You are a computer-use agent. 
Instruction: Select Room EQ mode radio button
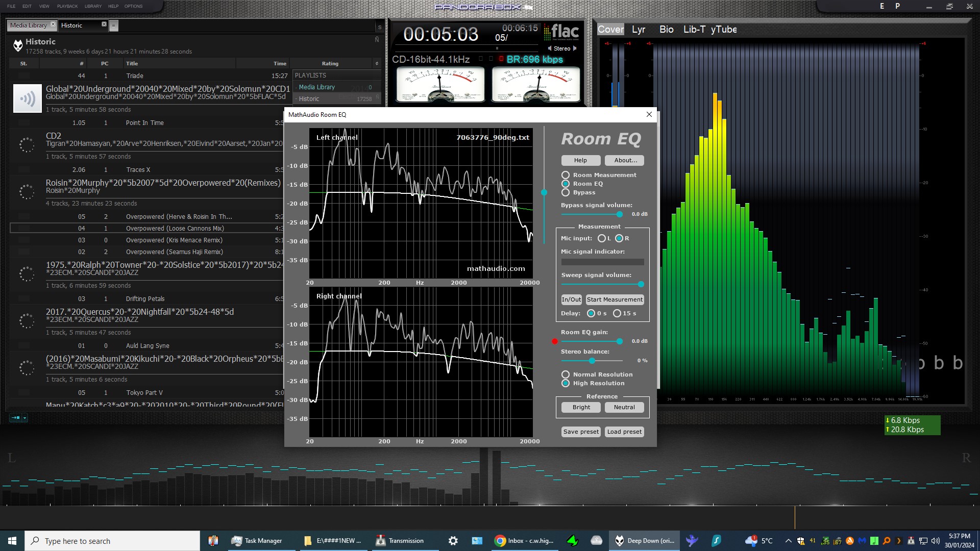(566, 184)
